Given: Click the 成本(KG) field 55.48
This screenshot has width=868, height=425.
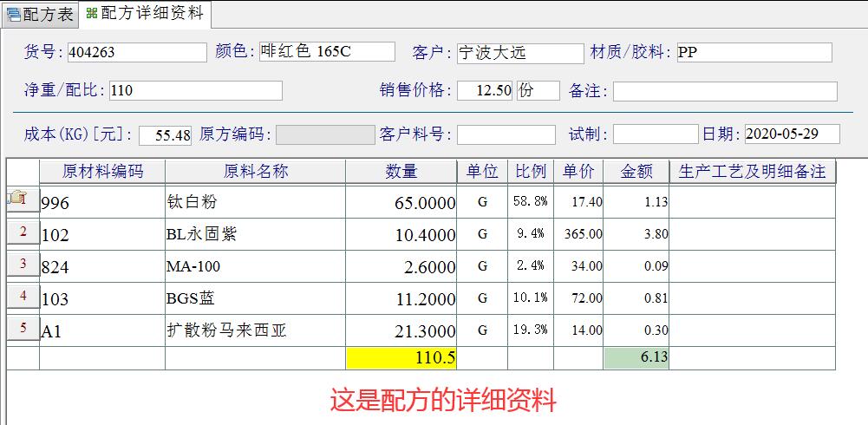Looking at the screenshot, I should pos(165,135).
